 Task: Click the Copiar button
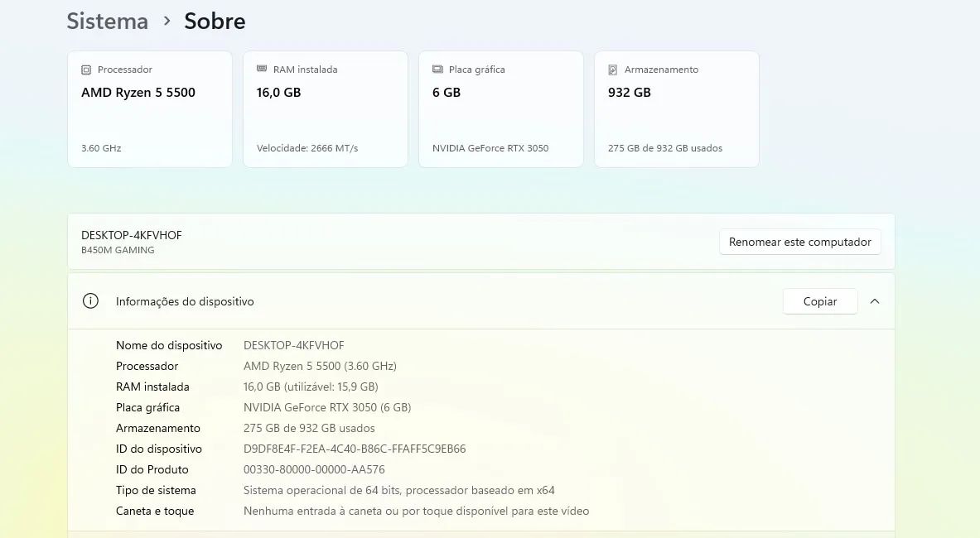[x=820, y=301]
